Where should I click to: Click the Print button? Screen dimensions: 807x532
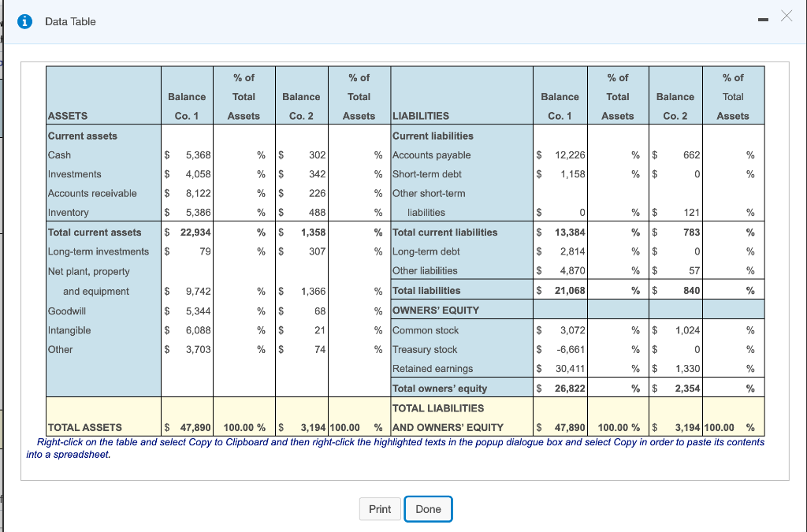click(379, 508)
